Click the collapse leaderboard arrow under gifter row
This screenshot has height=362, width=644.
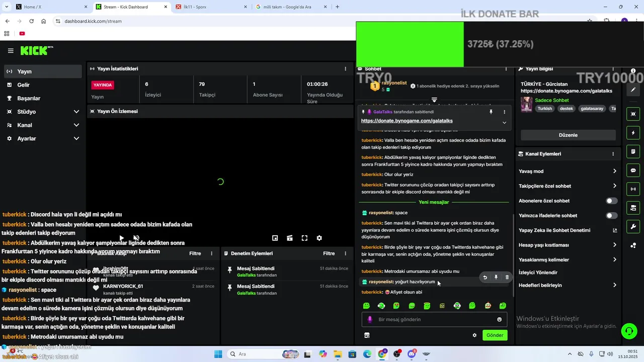point(434,100)
